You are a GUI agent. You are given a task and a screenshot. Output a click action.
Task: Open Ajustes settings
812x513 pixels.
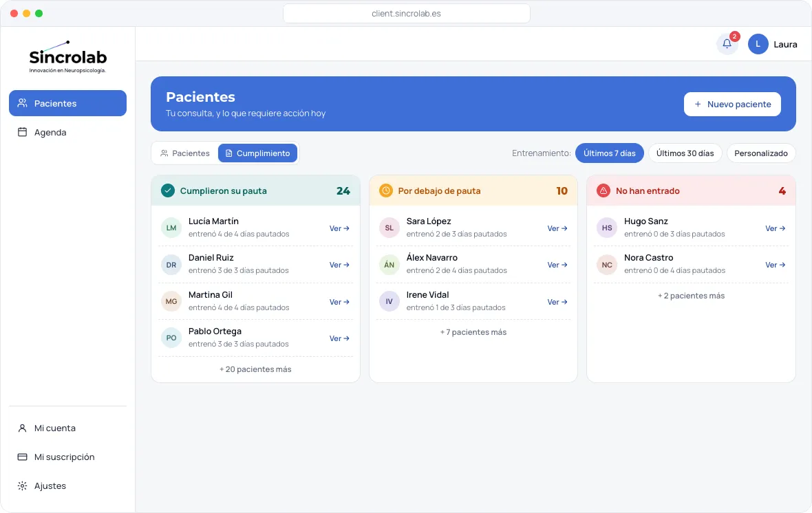click(x=68, y=486)
